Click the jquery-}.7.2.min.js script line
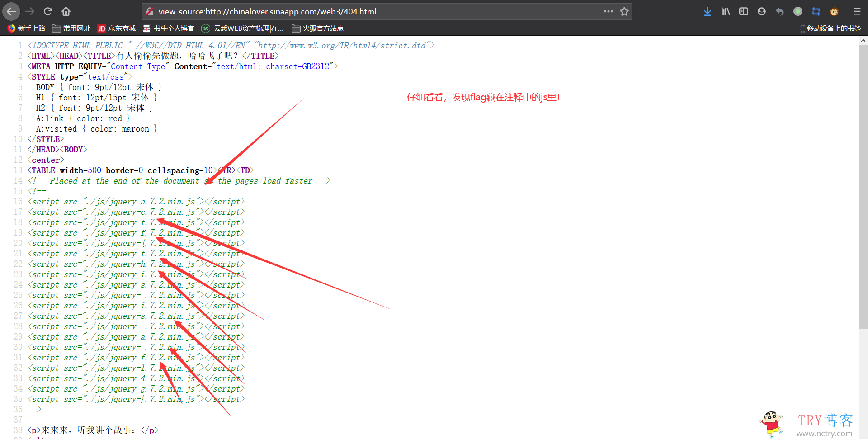Screen dimensions: 868x439 tap(136, 399)
